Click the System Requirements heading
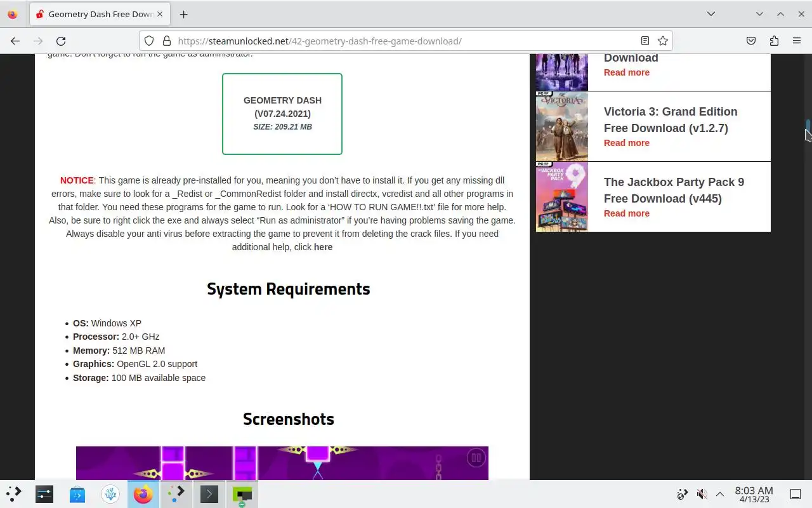Screen dimensions: 812x508 point(289,289)
